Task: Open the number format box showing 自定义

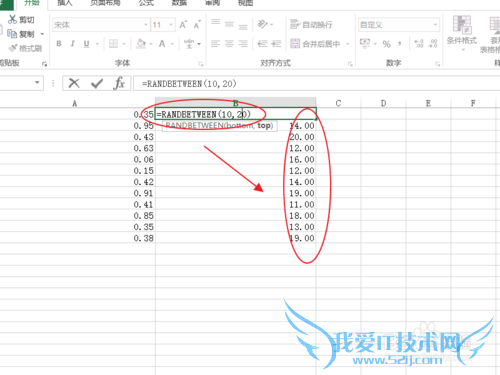Action: (399, 25)
